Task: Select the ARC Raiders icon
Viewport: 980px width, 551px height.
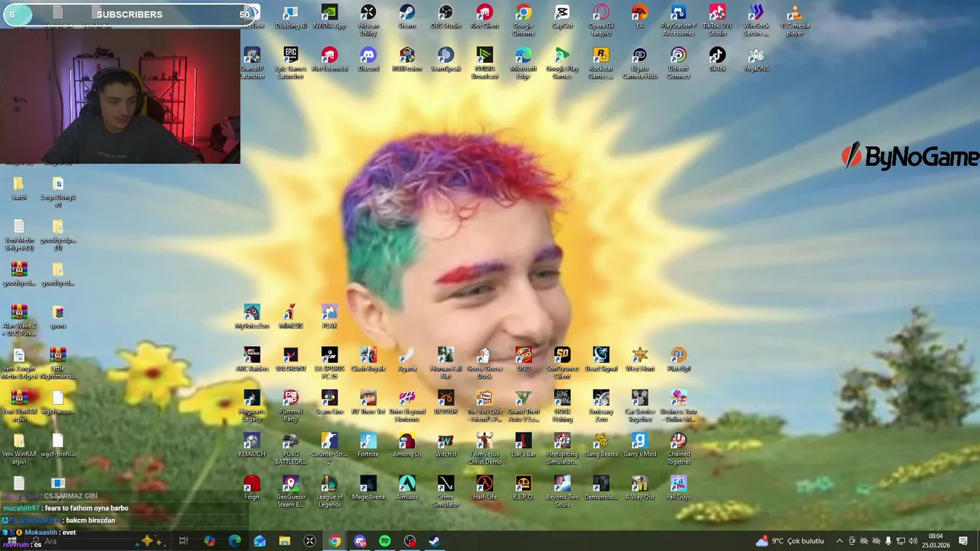Action: (252, 360)
